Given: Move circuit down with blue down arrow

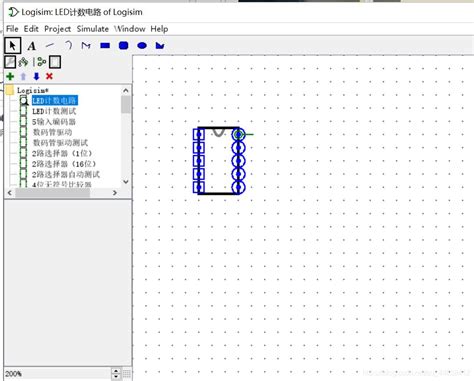Looking at the screenshot, I should click(36, 76).
